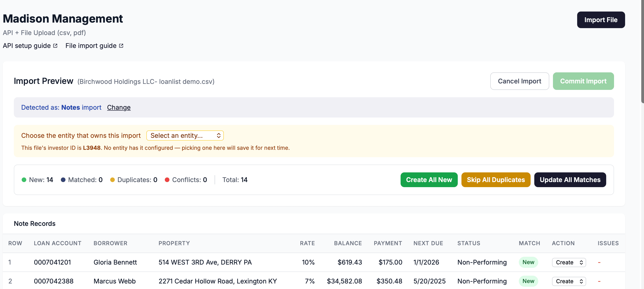Select loan account 0007041201
The width and height of the screenshot is (644, 289).
[x=53, y=262]
